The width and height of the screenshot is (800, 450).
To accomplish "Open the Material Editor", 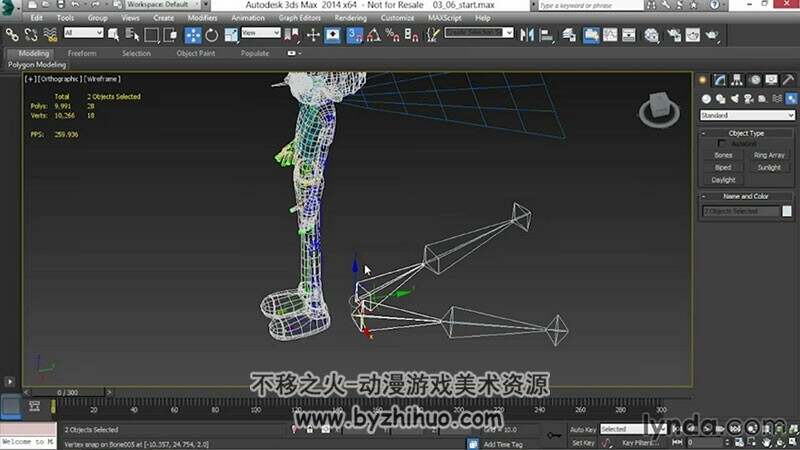I will click(x=652, y=35).
